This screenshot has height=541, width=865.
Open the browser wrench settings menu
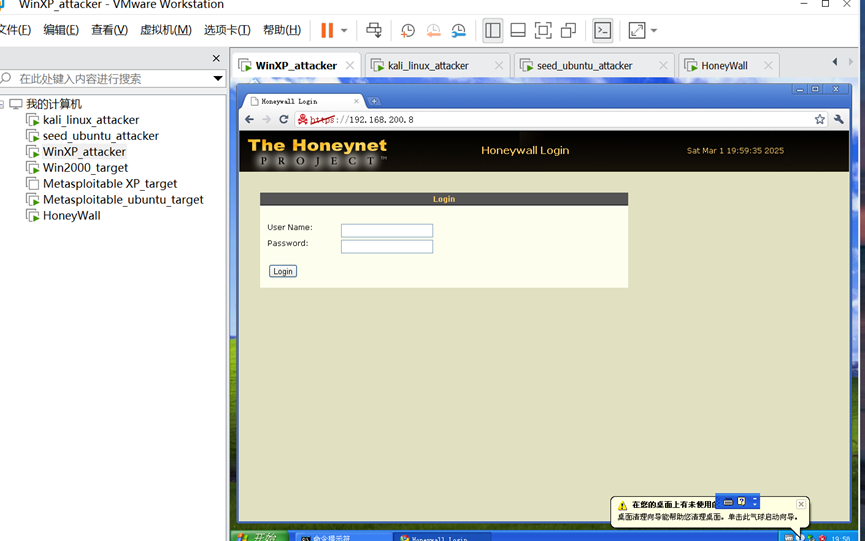coord(839,119)
